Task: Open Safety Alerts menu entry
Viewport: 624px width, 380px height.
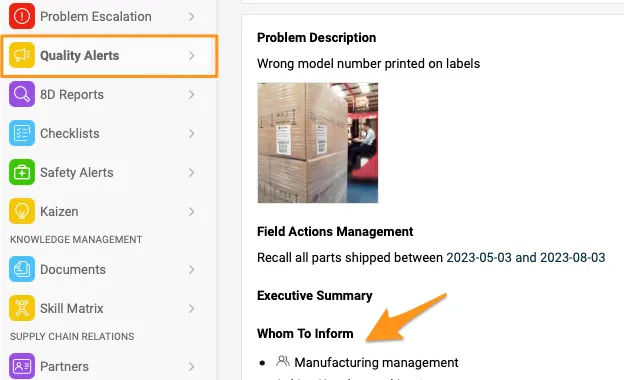Action: (x=109, y=172)
